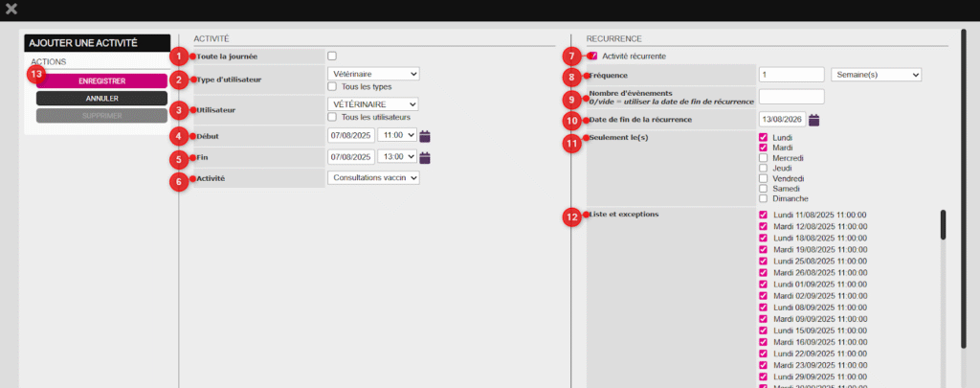This screenshot has height=388, width=980.
Task: Click red marker number 12
Action: click(x=572, y=217)
